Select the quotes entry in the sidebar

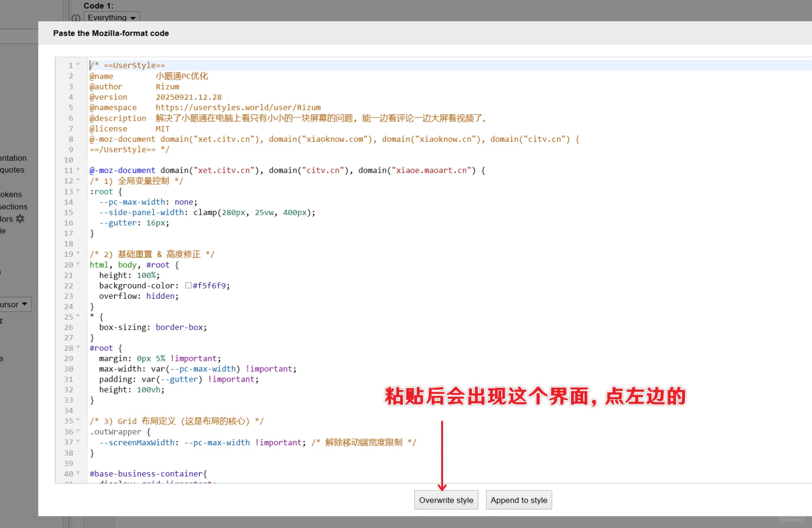12,170
